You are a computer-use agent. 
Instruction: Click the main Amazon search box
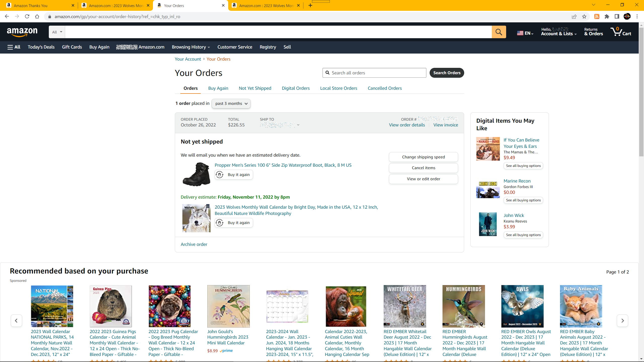point(278,32)
